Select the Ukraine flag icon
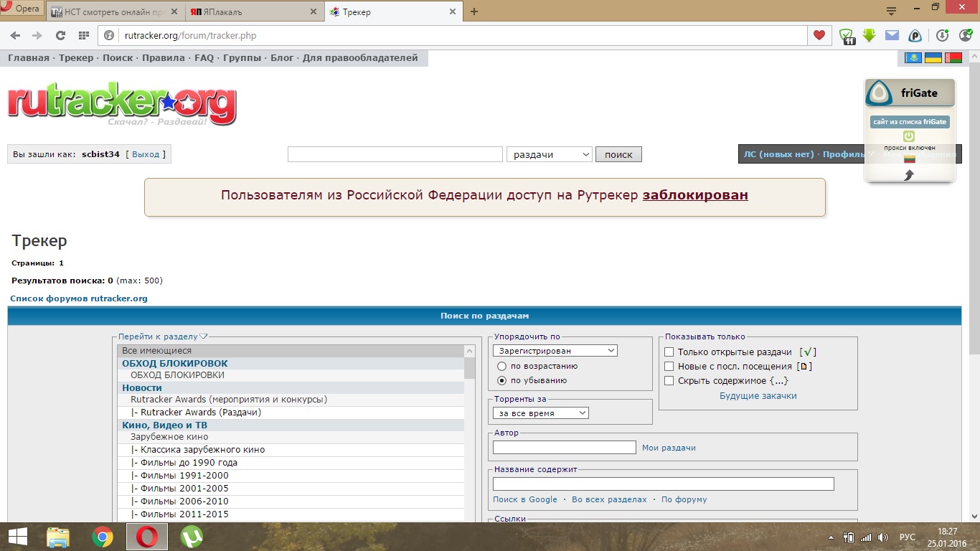The image size is (980, 551). [x=933, y=57]
